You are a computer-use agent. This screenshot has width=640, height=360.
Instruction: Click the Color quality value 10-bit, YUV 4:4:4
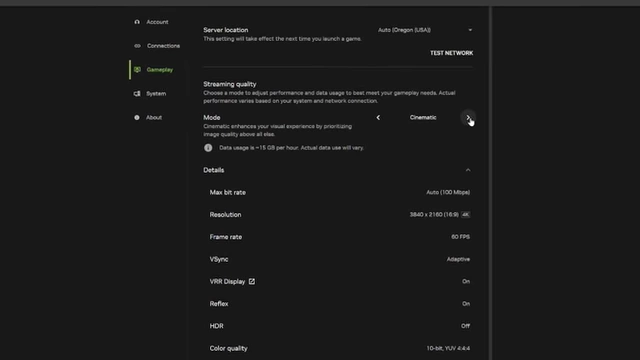pyautogui.click(x=448, y=348)
